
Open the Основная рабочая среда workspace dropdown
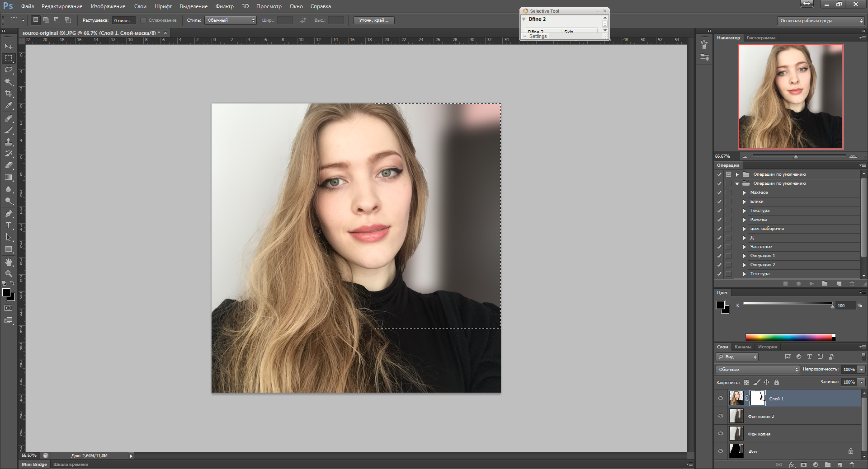[x=821, y=21]
